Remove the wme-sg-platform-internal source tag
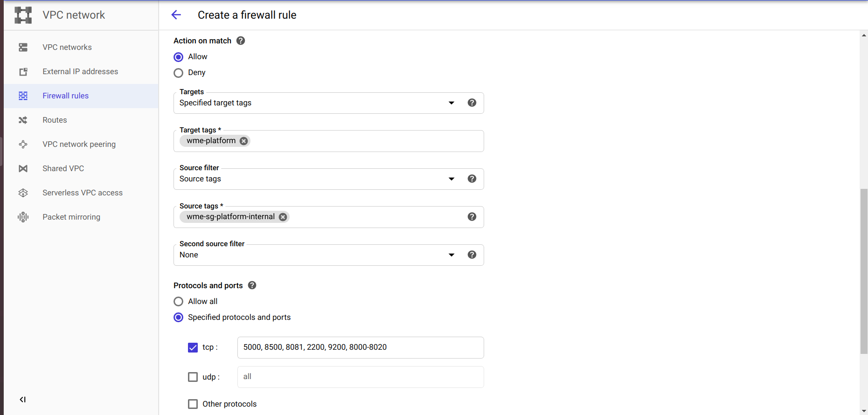The image size is (868, 415). click(x=283, y=217)
